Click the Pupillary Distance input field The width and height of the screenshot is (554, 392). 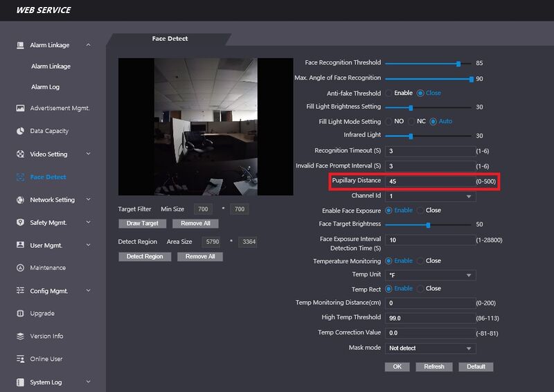click(430, 181)
